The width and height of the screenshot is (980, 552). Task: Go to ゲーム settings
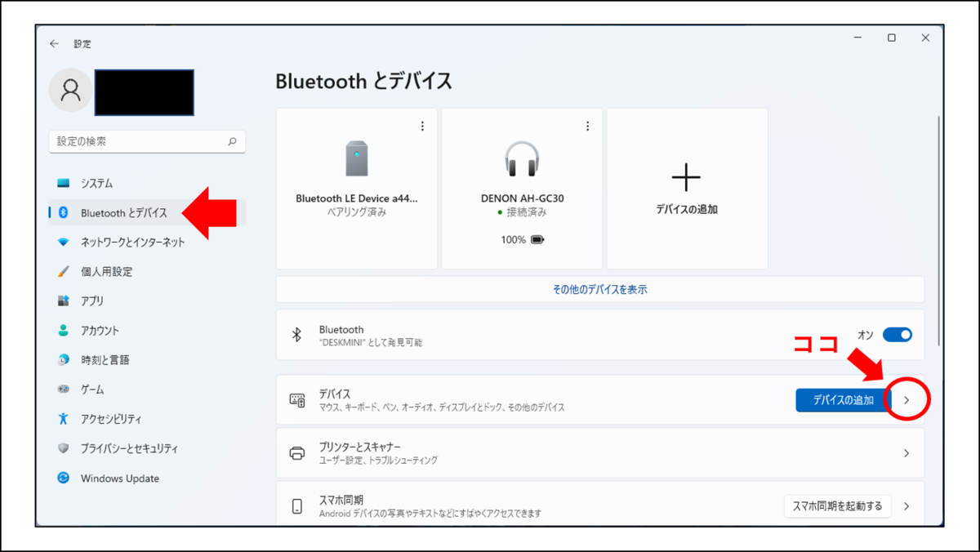(147, 390)
